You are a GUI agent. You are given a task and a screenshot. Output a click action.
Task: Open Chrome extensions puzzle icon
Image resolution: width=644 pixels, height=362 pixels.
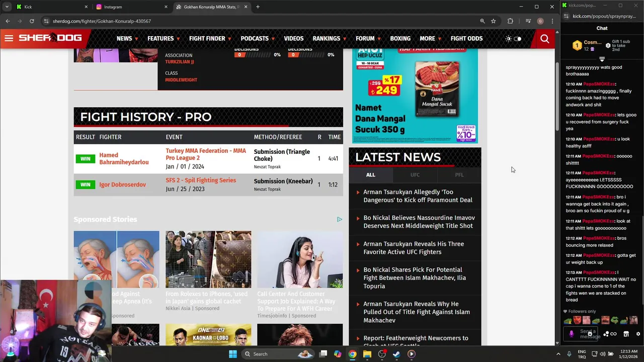tap(510, 21)
